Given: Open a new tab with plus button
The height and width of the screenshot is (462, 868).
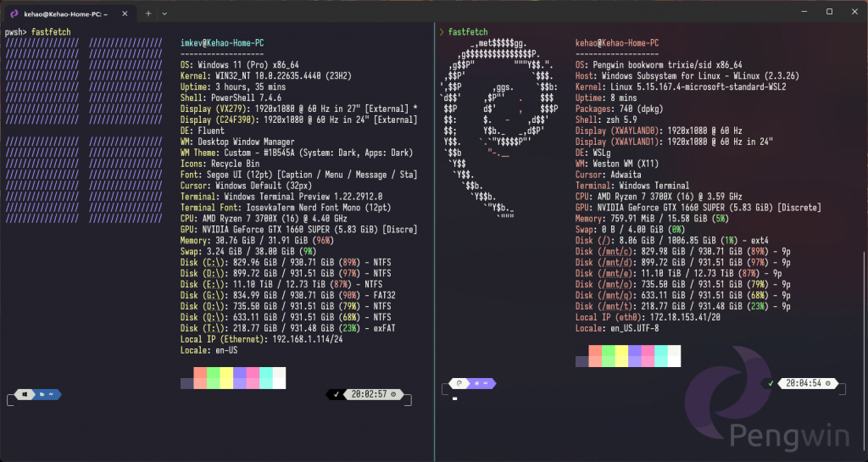Looking at the screenshot, I should [148, 14].
